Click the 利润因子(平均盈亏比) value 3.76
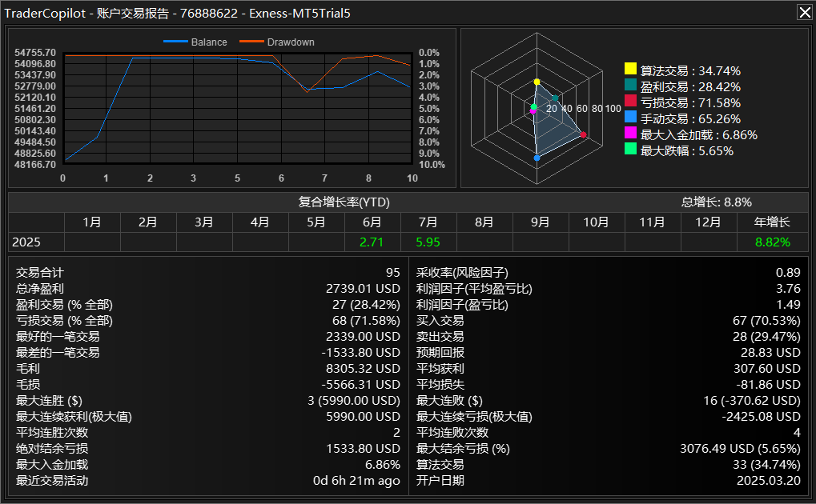The height and width of the screenshot is (504, 816). (x=788, y=289)
